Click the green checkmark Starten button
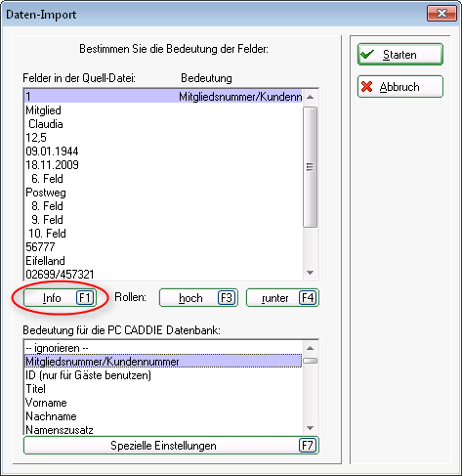Image resolution: width=462 pixels, height=476 pixels. 400,55
